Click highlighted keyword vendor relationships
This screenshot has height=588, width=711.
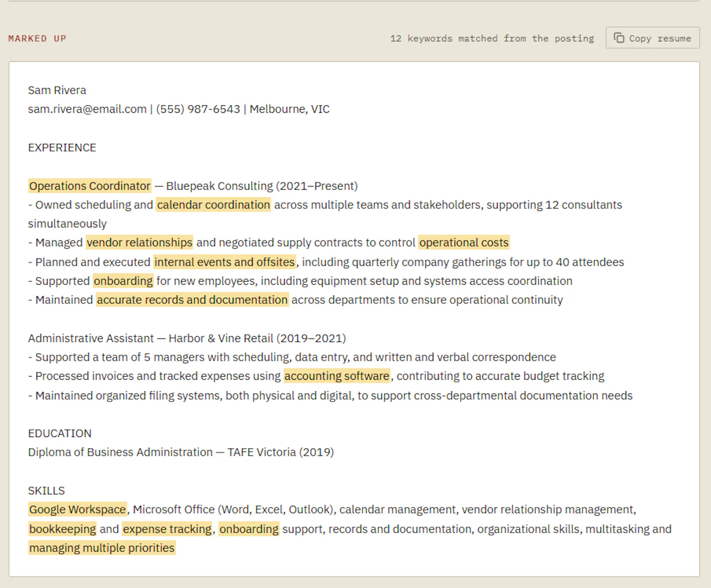coord(140,242)
